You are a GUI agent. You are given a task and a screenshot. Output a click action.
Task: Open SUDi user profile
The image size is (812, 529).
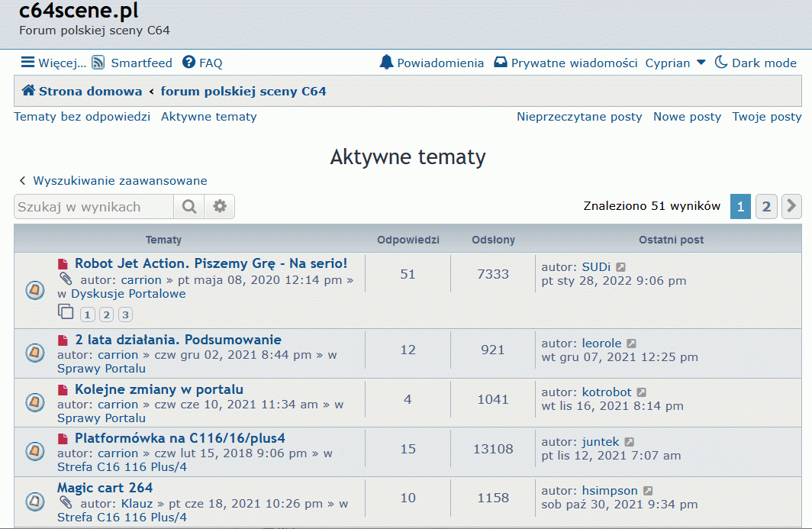point(596,267)
